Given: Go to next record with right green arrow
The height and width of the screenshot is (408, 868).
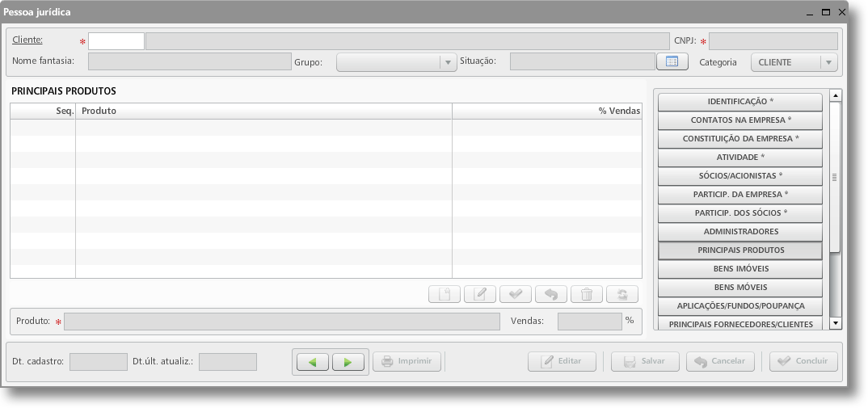Looking at the screenshot, I should tap(348, 362).
